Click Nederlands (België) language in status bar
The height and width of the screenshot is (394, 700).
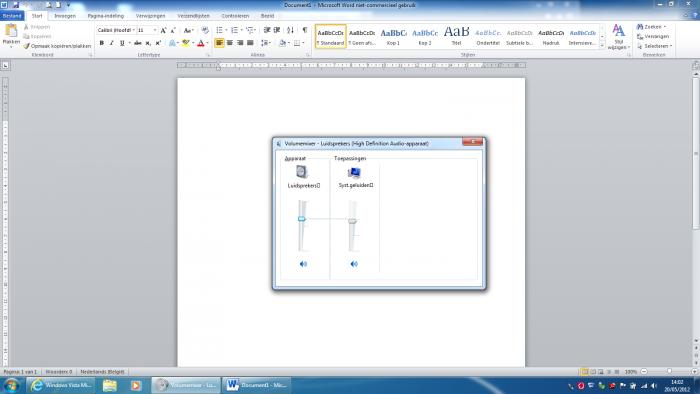[102, 372]
